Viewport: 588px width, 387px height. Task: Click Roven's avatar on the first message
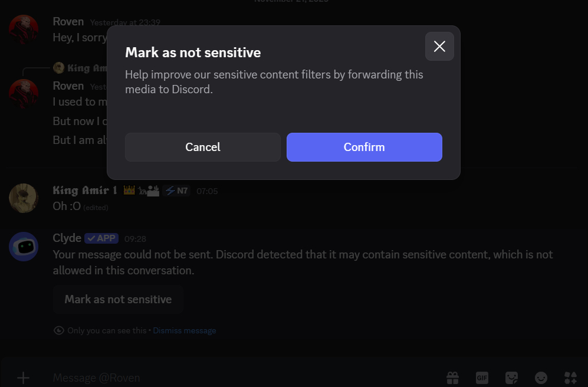[24, 29]
